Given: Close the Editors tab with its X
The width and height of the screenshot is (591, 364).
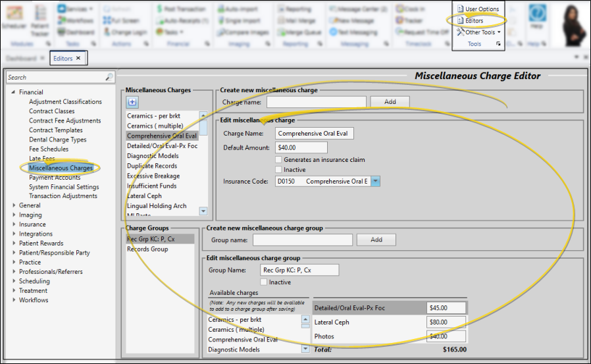Looking at the screenshot, I should (x=78, y=59).
